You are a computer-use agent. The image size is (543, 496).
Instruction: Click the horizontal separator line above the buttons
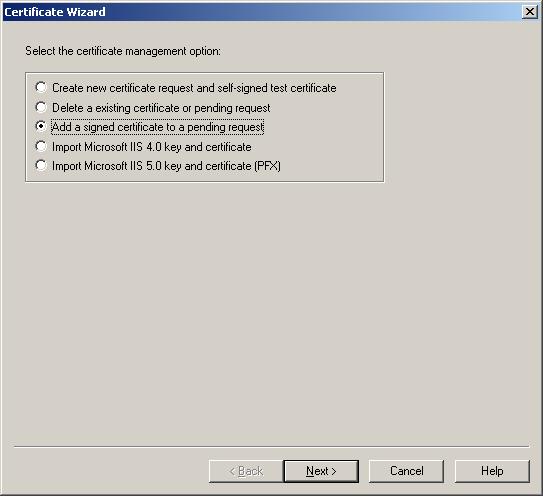click(272, 447)
